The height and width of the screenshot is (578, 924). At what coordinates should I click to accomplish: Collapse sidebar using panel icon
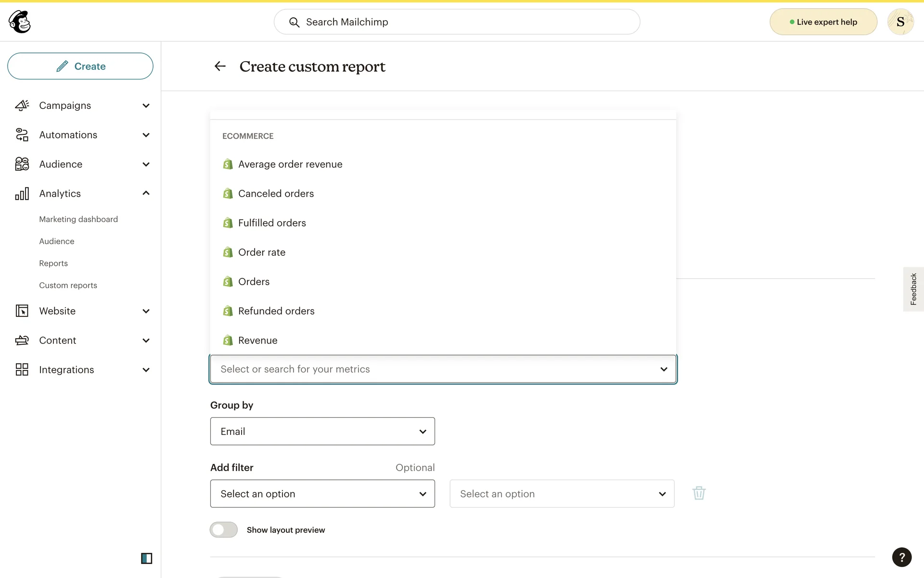click(146, 558)
